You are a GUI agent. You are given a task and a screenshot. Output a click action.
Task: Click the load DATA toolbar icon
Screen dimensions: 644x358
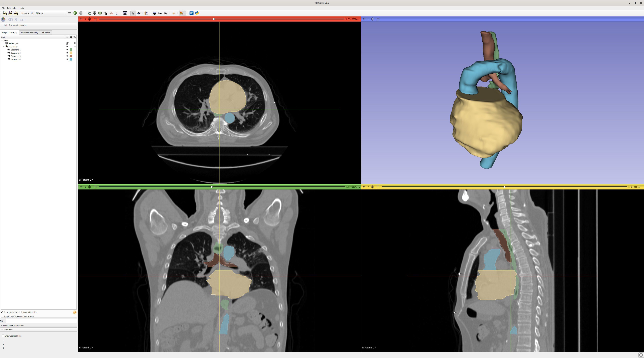coord(5,13)
